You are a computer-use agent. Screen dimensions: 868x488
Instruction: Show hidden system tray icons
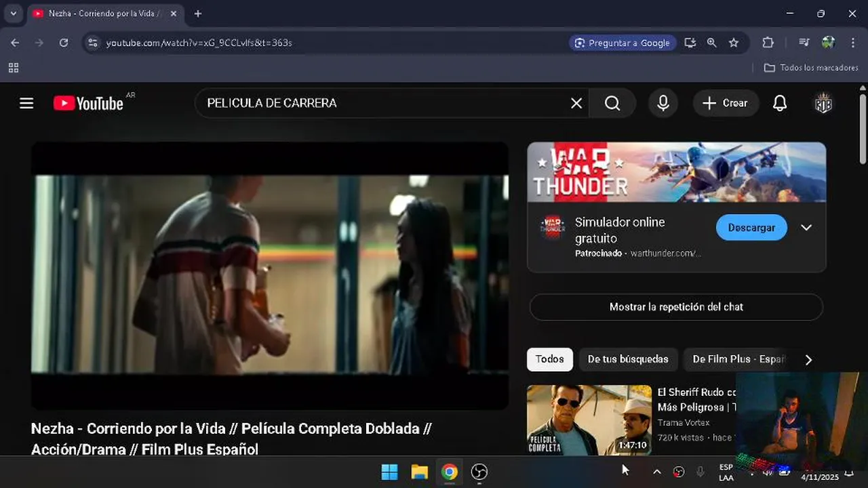(656, 472)
